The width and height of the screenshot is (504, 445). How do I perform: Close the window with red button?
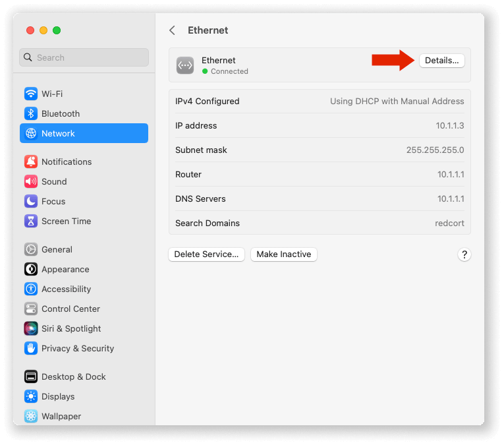[30, 30]
